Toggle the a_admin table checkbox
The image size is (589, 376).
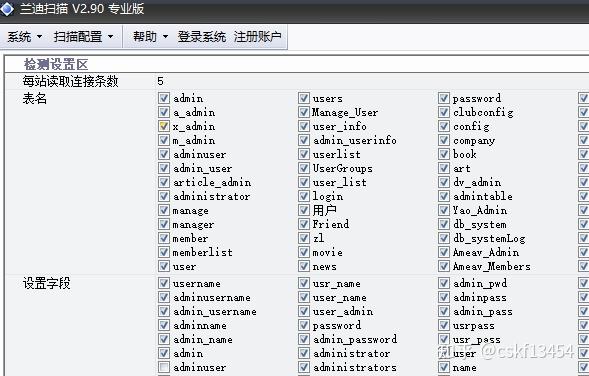point(163,112)
